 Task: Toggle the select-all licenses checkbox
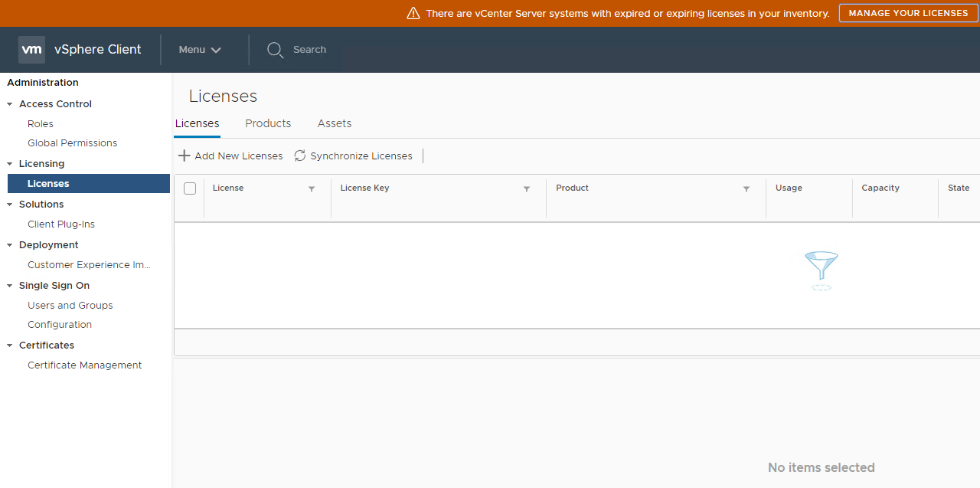pyautogui.click(x=190, y=188)
